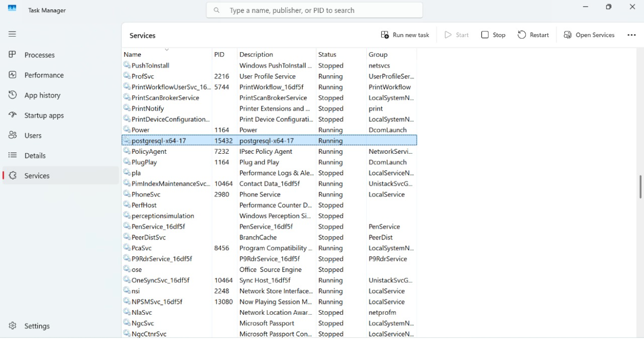Image resolution: width=644 pixels, height=339 pixels.
Task: Open the Processes page icon
Action: [x=12, y=55]
